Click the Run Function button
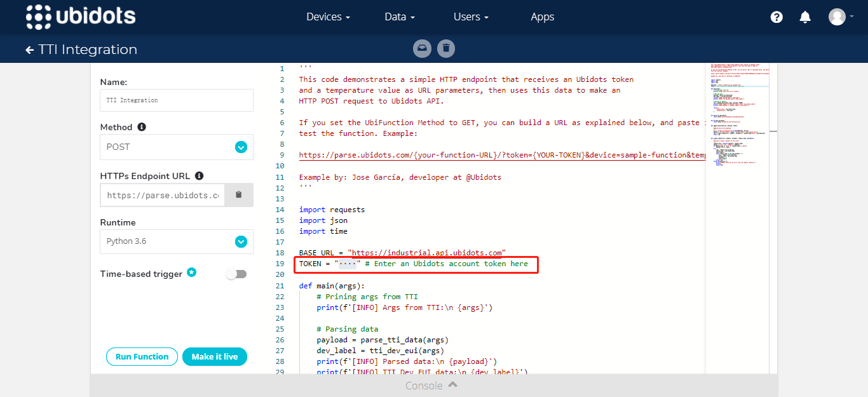Image resolution: width=868 pixels, height=397 pixels. pyautogui.click(x=142, y=356)
